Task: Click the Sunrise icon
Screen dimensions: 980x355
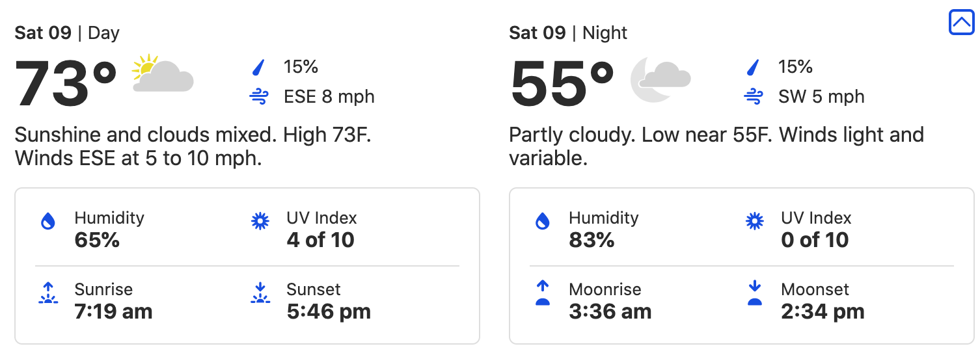Action: [x=48, y=294]
